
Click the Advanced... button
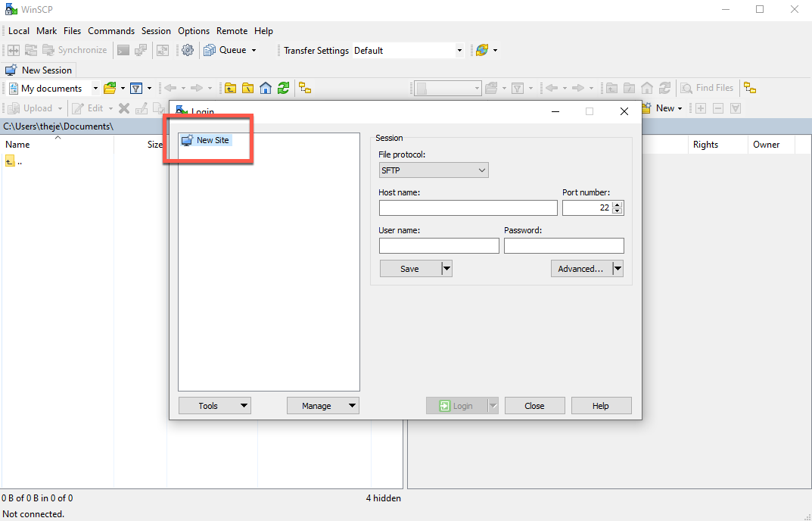(x=580, y=269)
